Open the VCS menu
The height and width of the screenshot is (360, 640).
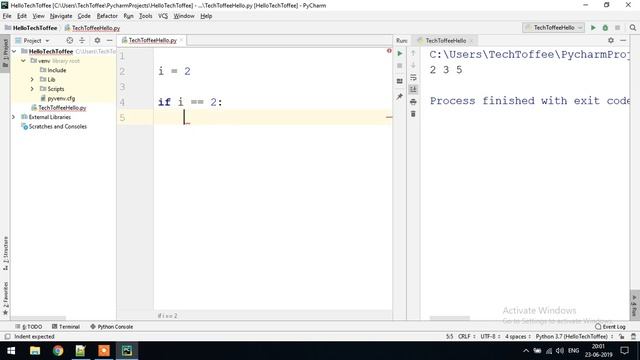point(163,16)
